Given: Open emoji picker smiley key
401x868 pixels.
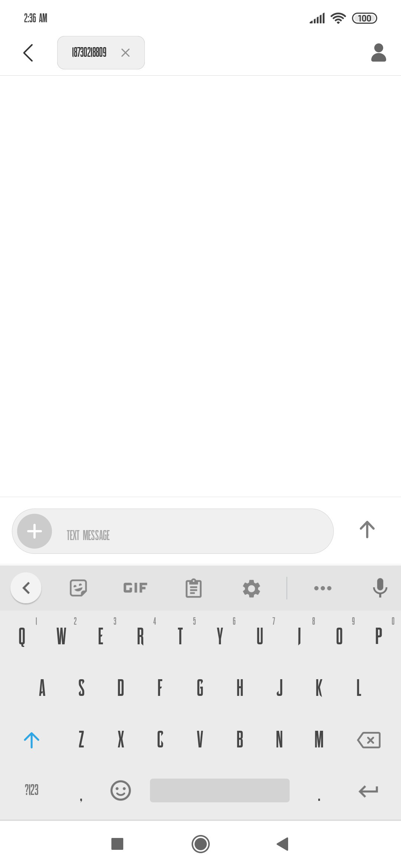Looking at the screenshot, I should pos(121,790).
